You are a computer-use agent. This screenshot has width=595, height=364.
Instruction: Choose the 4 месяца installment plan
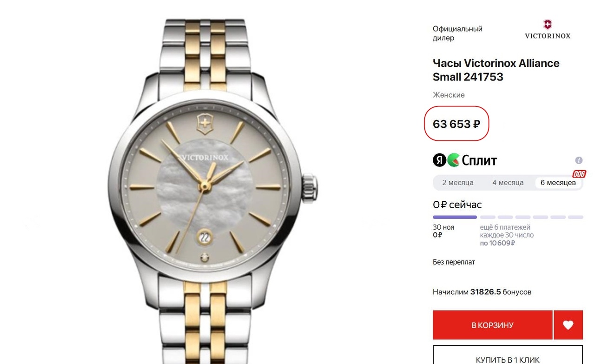coord(508,183)
